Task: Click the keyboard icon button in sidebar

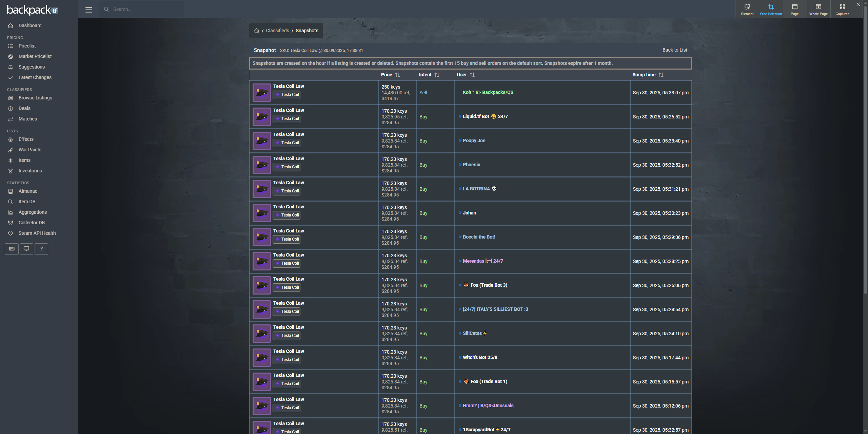Action: pyautogui.click(x=12, y=249)
